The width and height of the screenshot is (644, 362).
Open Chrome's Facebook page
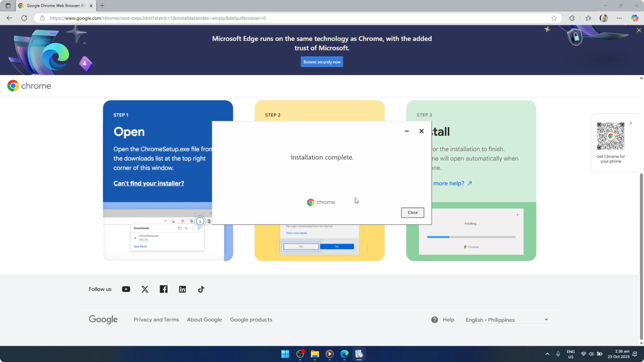164,289
